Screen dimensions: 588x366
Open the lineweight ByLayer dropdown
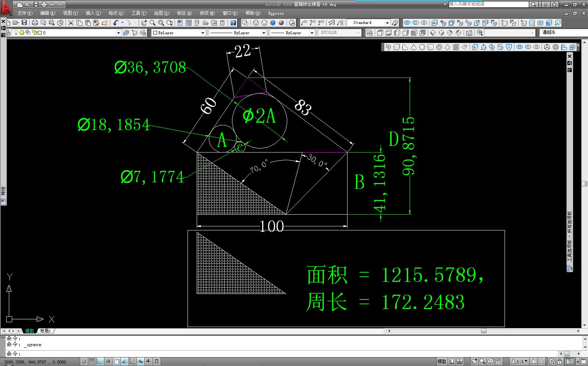point(312,33)
